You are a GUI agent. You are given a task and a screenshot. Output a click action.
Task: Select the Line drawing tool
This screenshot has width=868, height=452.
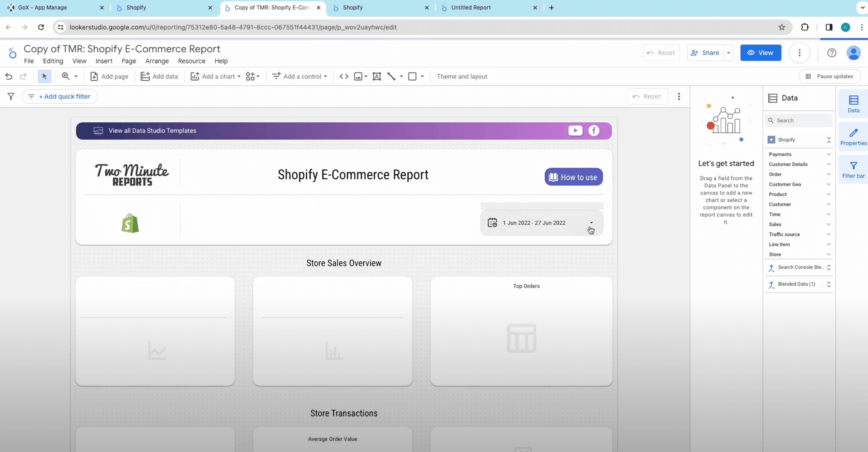tap(391, 76)
